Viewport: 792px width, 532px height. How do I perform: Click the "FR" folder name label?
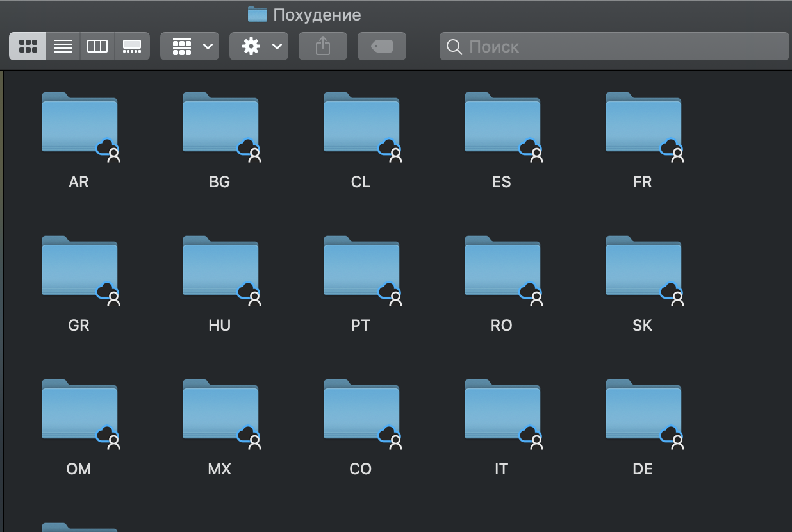tap(643, 182)
